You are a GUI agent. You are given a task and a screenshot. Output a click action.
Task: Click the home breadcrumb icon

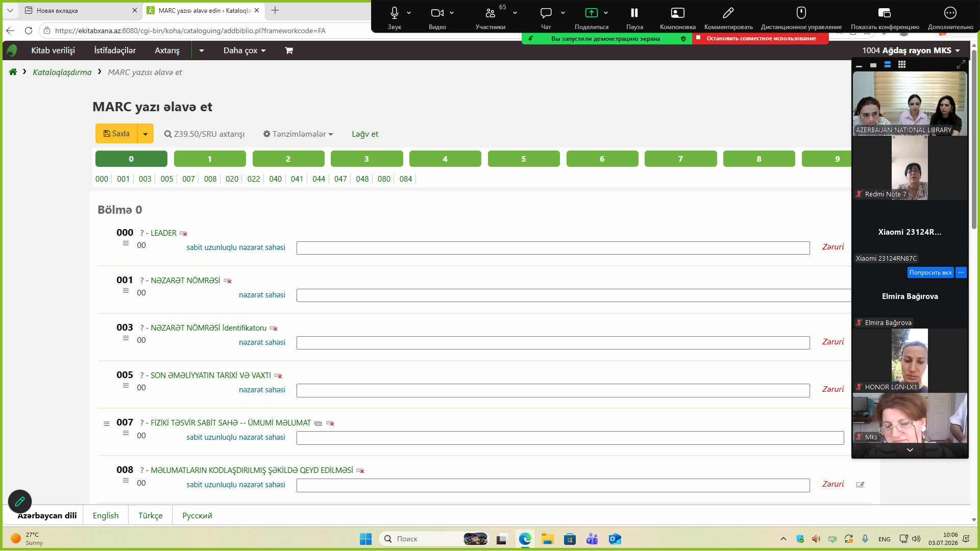(x=13, y=72)
